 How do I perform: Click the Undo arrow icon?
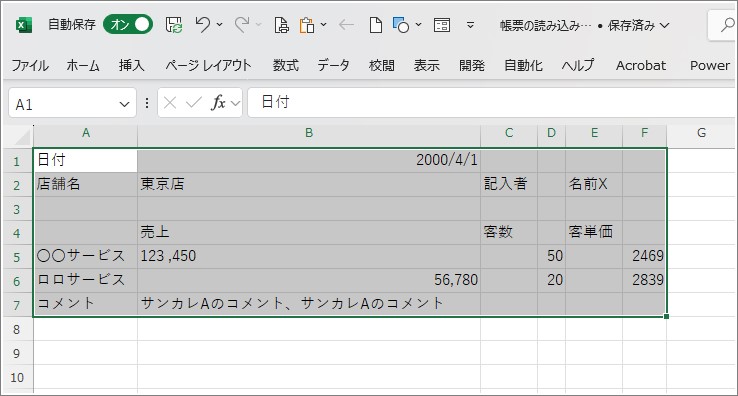[202, 24]
